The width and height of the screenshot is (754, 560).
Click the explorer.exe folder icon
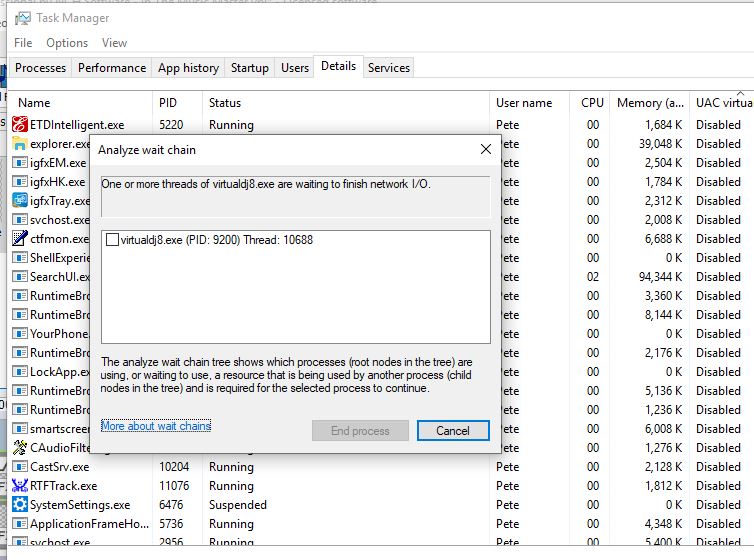[20, 144]
